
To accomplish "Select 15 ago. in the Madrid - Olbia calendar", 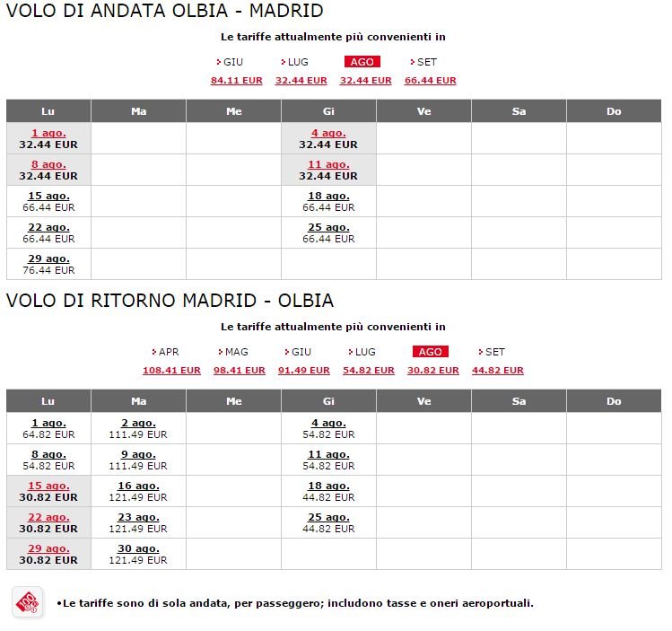I will click(48, 486).
